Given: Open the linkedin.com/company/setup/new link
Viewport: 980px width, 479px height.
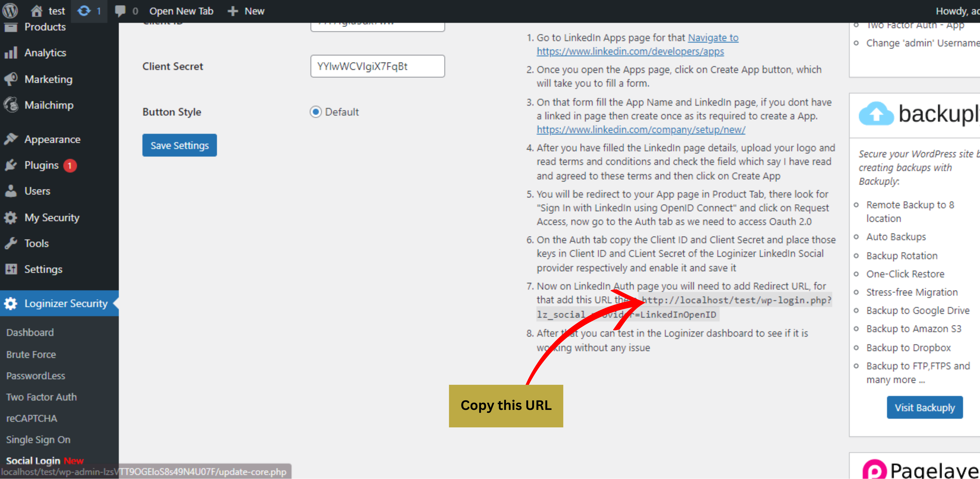Looking at the screenshot, I should click(641, 130).
